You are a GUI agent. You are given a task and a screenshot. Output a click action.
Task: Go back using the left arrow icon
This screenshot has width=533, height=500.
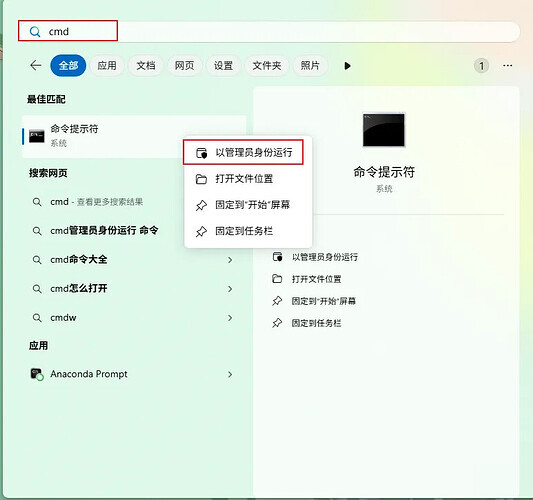pos(36,65)
